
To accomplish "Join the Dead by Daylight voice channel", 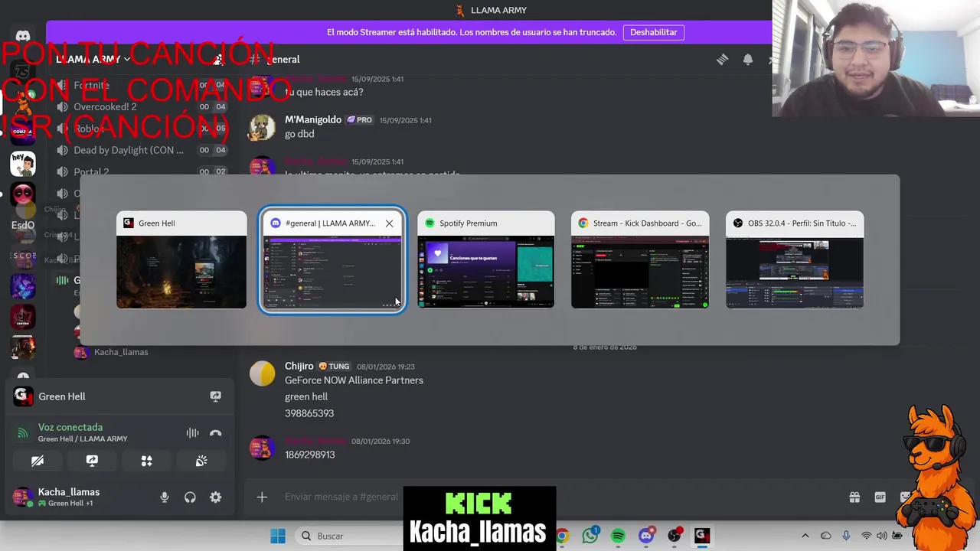I will tap(129, 150).
